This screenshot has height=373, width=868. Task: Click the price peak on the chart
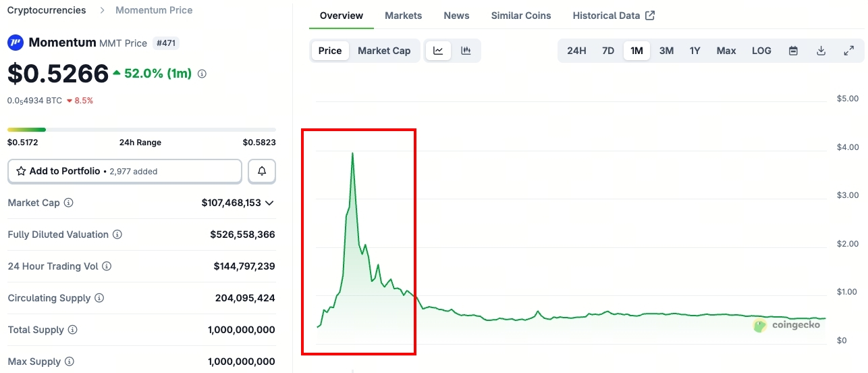coord(352,153)
